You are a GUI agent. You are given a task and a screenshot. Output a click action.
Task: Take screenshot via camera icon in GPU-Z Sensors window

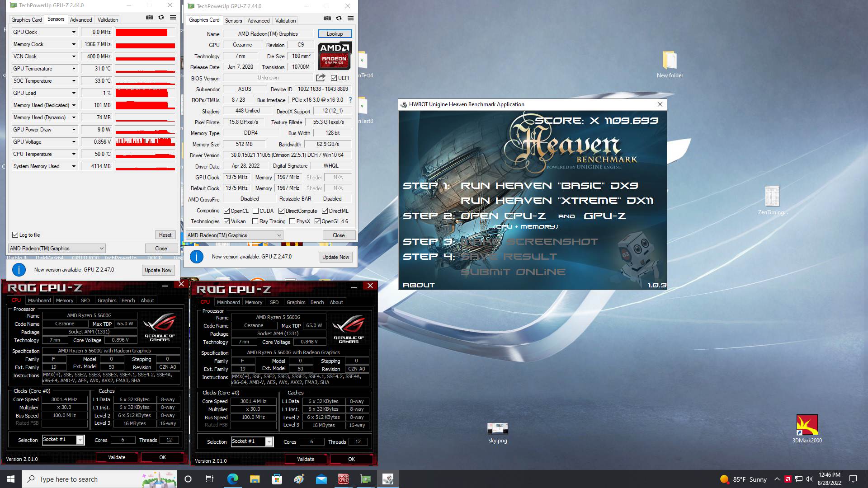tap(150, 18)
